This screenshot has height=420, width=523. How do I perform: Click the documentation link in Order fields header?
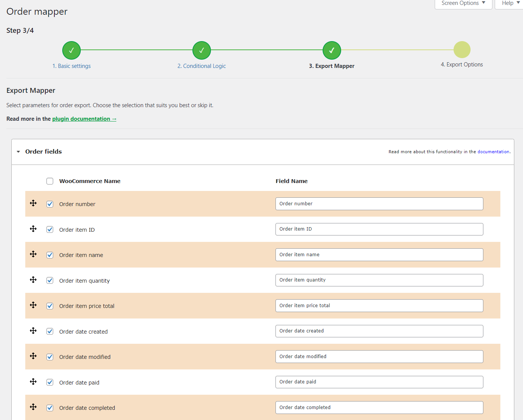point(494,151)
